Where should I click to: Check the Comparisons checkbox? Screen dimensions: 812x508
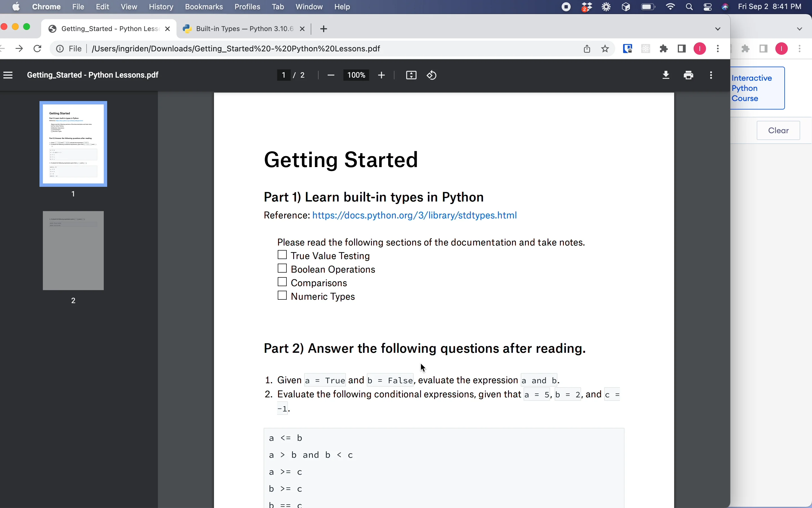(x=283, y=282)
